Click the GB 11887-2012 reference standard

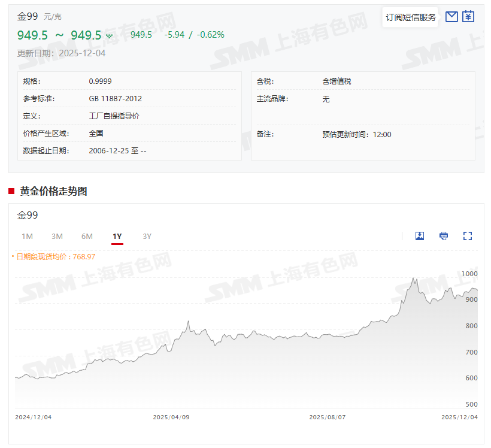click(115, 99)
